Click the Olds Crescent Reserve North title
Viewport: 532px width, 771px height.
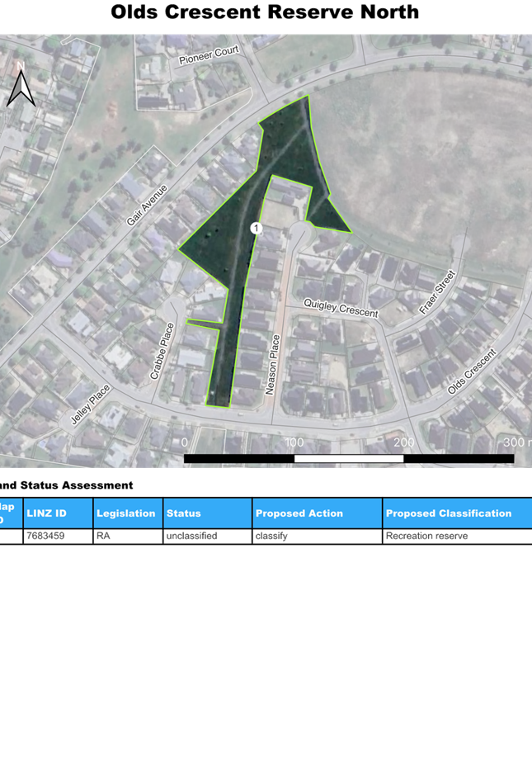(265, 12)
